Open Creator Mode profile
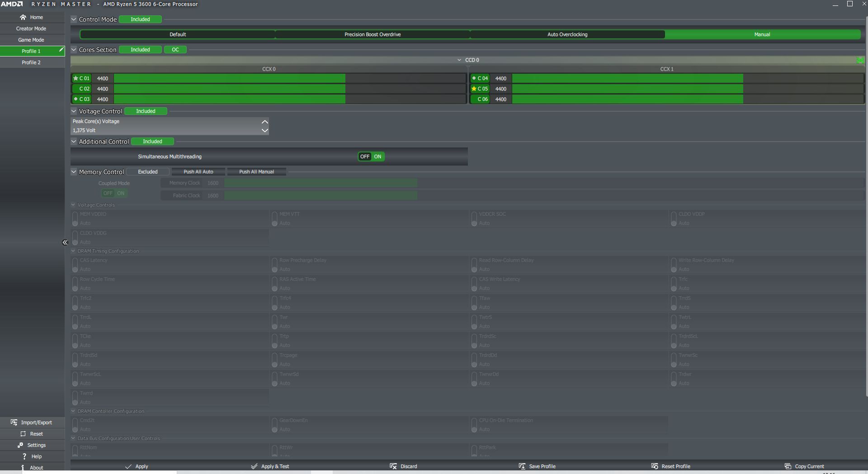868x474 pixels. tap(32, 28)
